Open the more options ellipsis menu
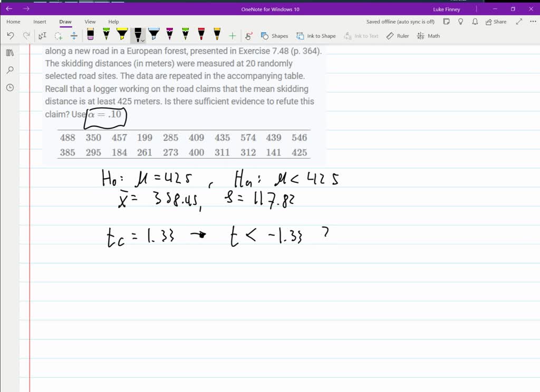 point(532,22)
